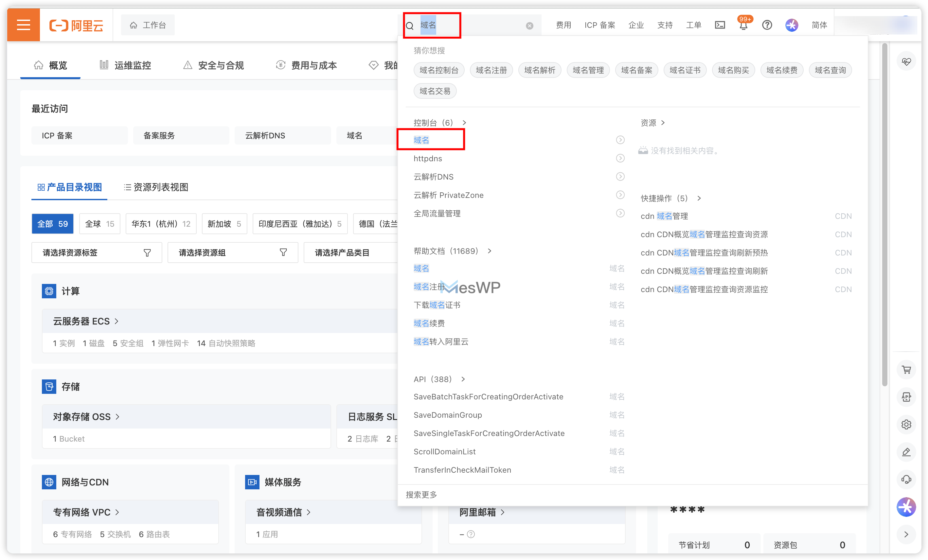Expand 资源 results section
The image size is (928, 560).
tap(653, 123)
